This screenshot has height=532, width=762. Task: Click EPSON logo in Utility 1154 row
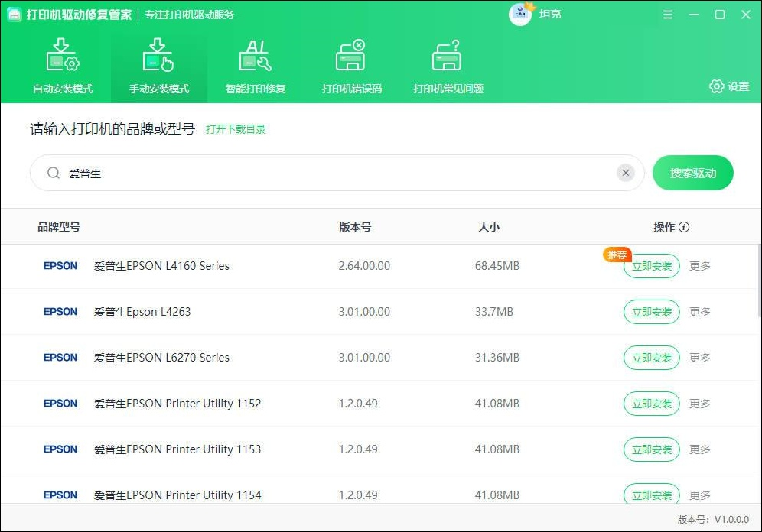pos(60,495)
